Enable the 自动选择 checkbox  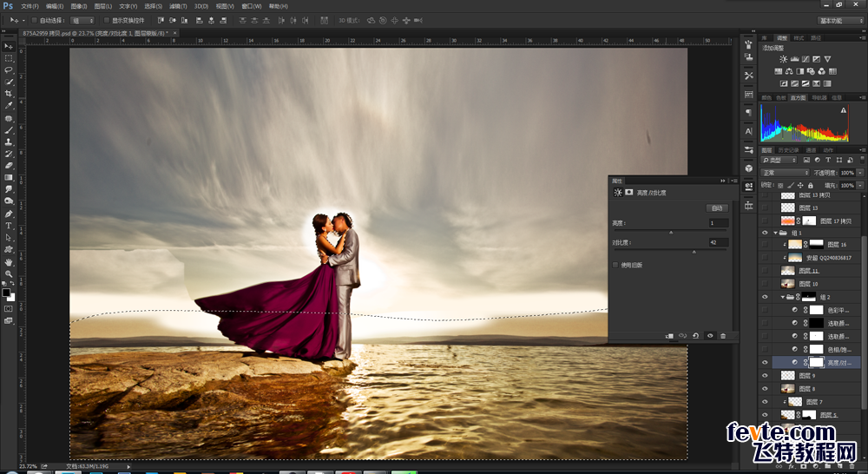point(35,21)
